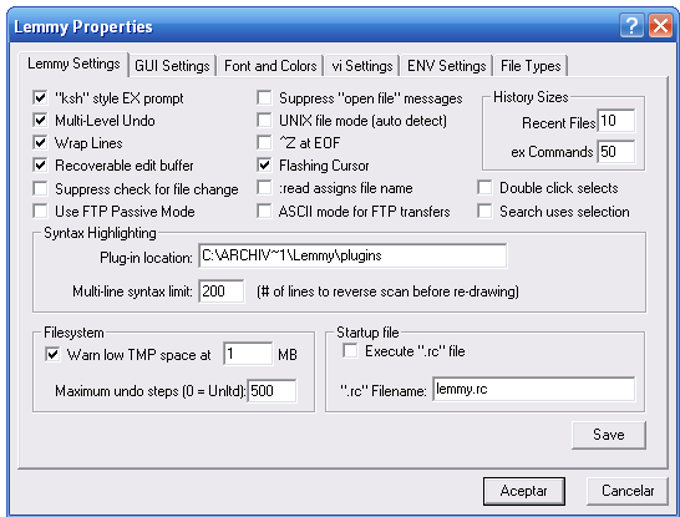This screenshot has width=680, height=517.
Task: Toggle Multi-Level Undo checkbox
Action: click(40, 121)
